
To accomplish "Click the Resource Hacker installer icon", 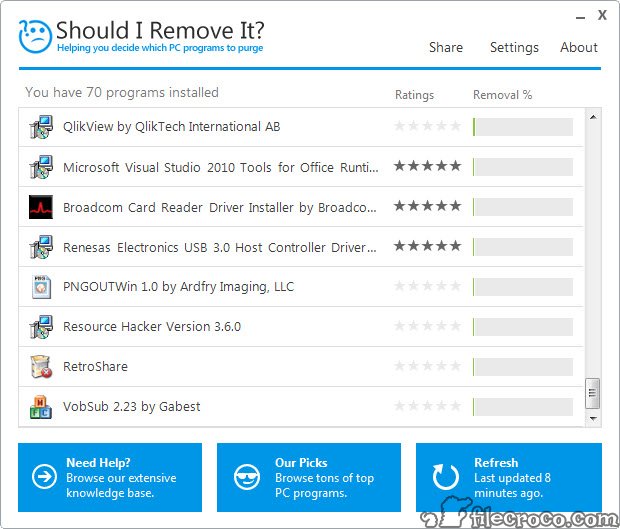I will point(41,327).
